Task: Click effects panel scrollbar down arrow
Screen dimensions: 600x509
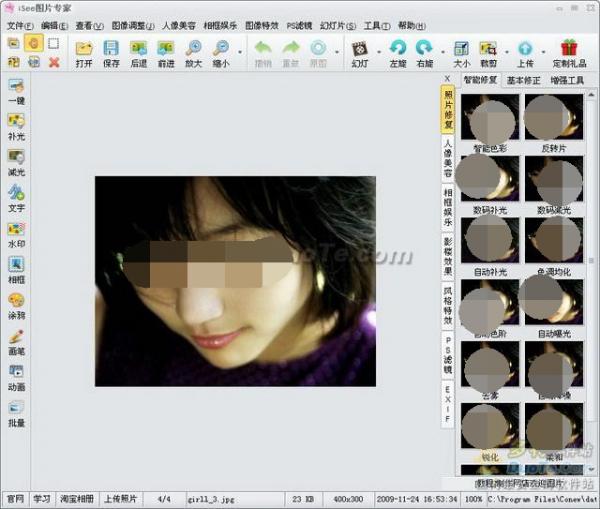Action: tap(592, 469)
